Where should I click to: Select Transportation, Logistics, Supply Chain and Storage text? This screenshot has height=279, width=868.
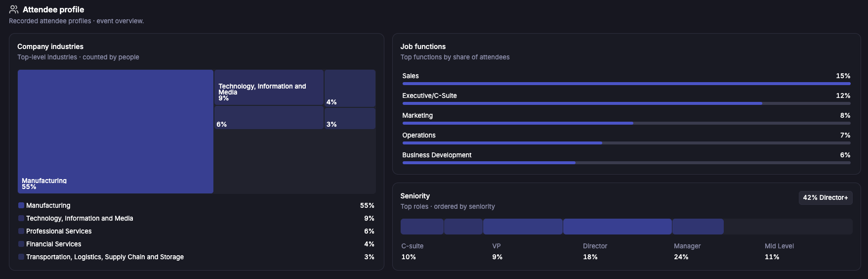tap(105, 257)
